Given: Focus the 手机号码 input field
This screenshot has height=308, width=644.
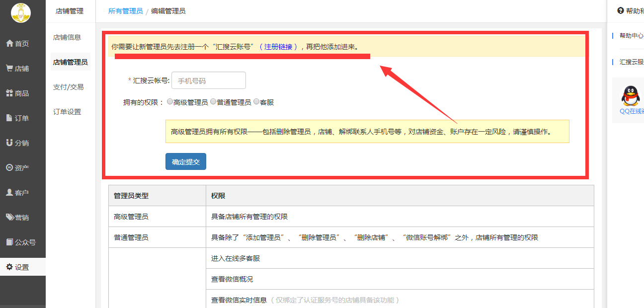Looking at the screenshot, I should [208, 80].
